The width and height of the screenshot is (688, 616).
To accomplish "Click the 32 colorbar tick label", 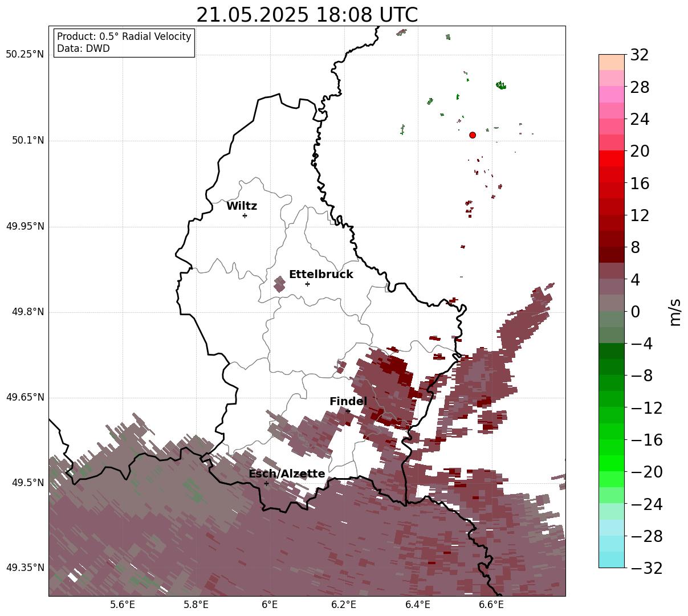I will click(639, 55).
